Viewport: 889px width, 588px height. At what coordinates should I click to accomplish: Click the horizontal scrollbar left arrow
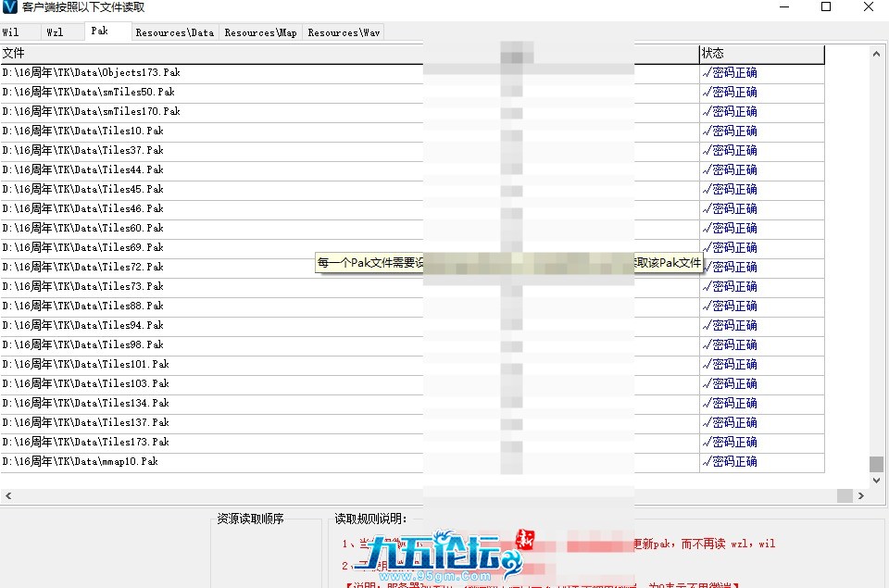tap(6, 496)
